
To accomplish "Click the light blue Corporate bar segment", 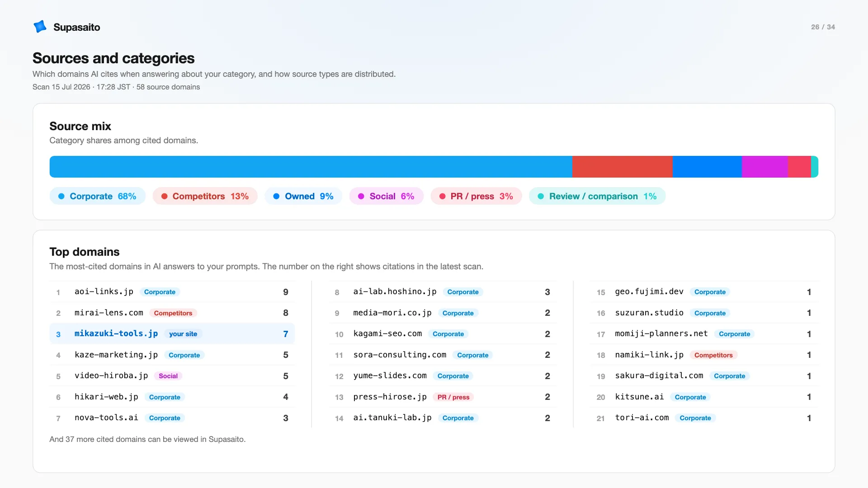I will [x=311, y=167].
